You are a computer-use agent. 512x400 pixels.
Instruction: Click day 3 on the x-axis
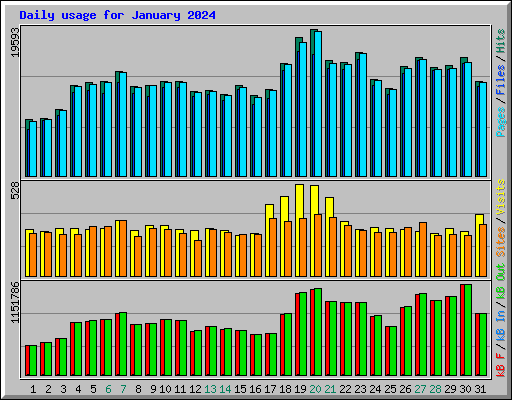coord(63,389)
